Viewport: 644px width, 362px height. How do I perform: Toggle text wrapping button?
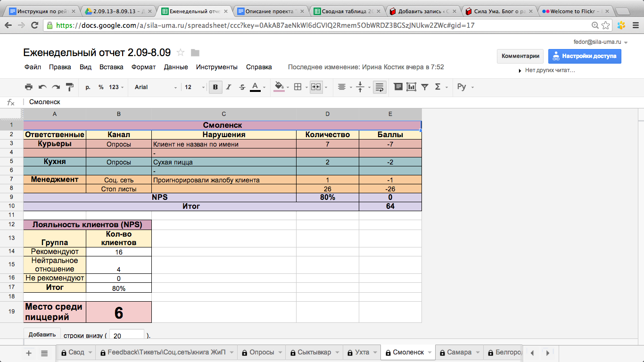pos(380,87)
